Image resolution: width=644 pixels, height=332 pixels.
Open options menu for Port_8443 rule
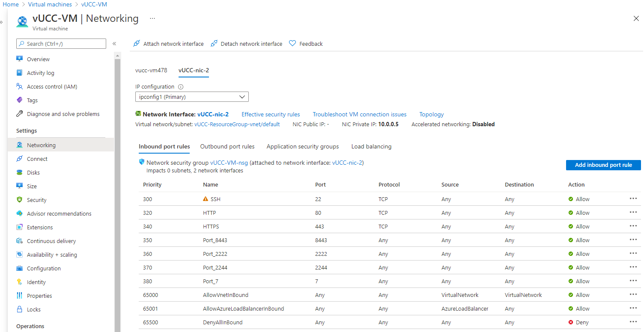click(633, 240)
